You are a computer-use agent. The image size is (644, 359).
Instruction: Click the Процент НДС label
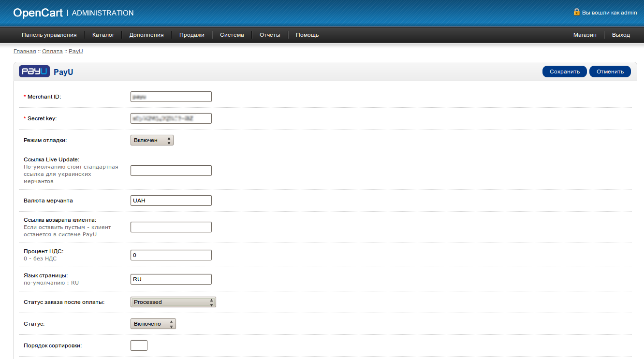click(x=44, y=251)
